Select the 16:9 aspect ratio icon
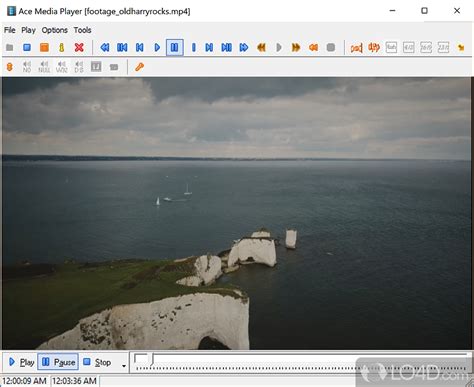The image size is (474, 387). (426, 47)
